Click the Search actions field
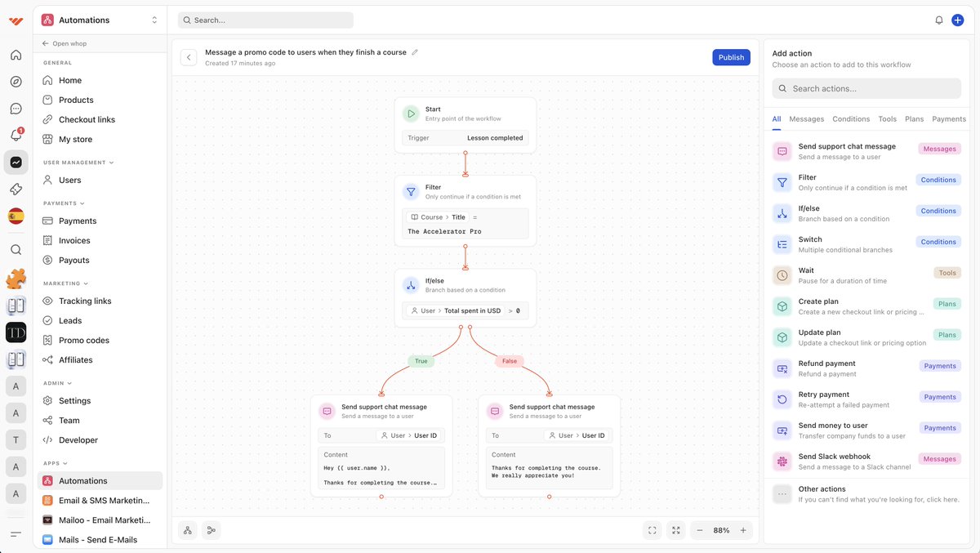Viewport: 980px width, 553px height. pyautogui.click(x=866, y=87)
